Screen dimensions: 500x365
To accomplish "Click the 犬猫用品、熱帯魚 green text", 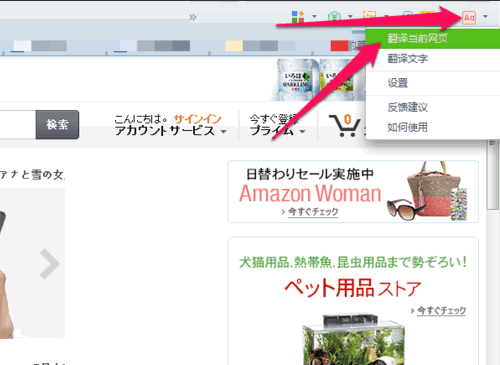I will coord(353,263).
